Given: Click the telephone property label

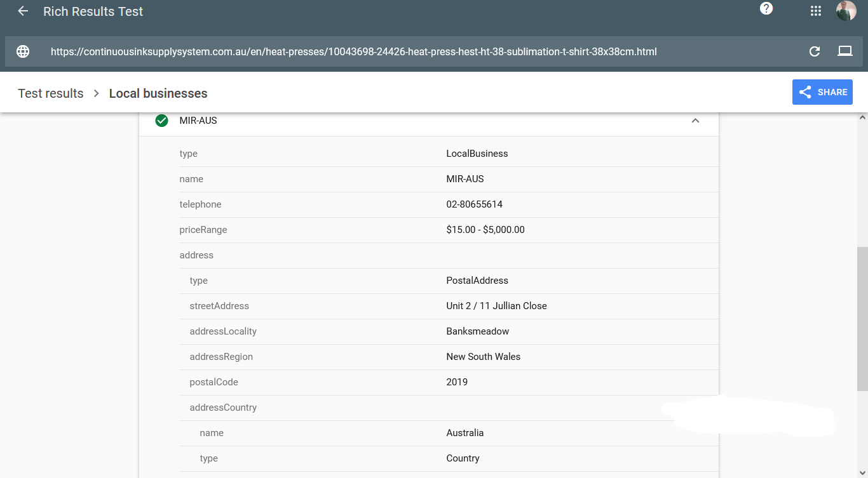Looking at the screenshot, I should click(200, 204).
